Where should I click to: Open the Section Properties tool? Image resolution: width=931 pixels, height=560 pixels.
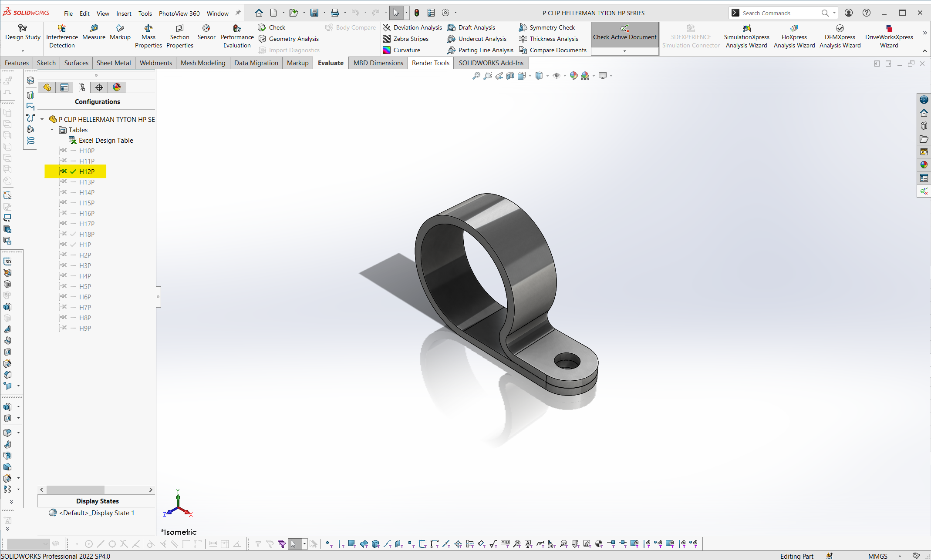[x=179, y=37]
